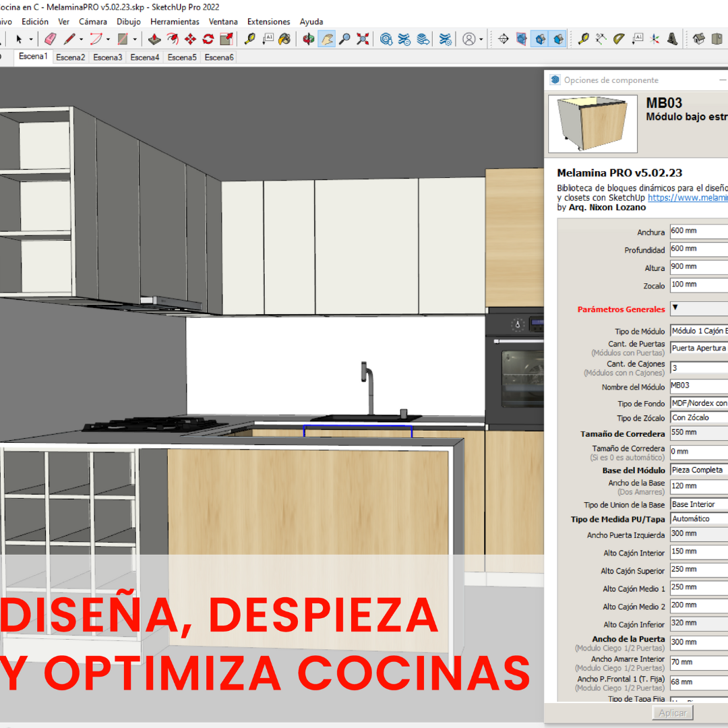Click the MB03 module preview thumbnail
The image size is (728, 728).
pyautogui.click(x=593, y=124)
